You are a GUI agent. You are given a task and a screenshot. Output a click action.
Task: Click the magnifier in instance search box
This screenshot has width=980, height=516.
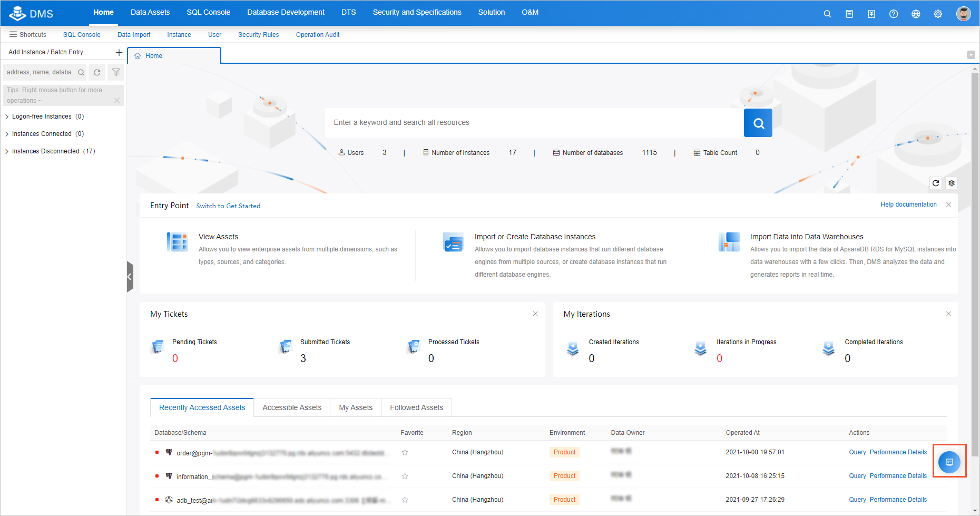(81, 72)
